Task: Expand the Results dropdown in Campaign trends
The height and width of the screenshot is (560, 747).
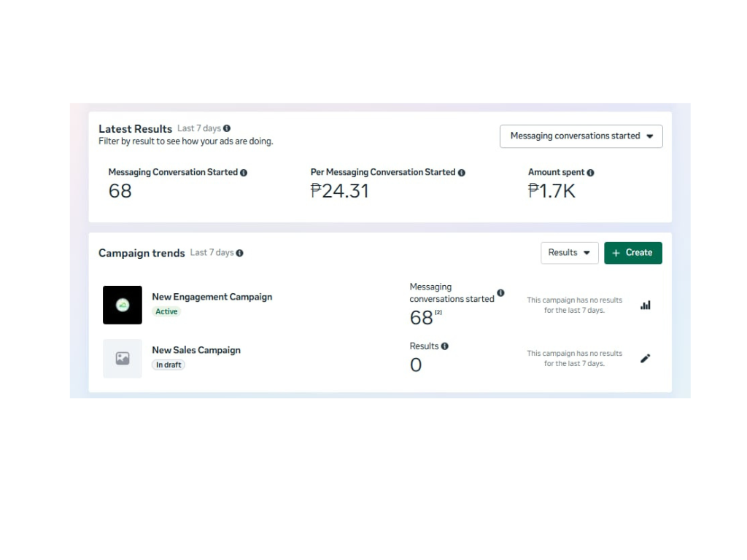Action: click(569, 253)
